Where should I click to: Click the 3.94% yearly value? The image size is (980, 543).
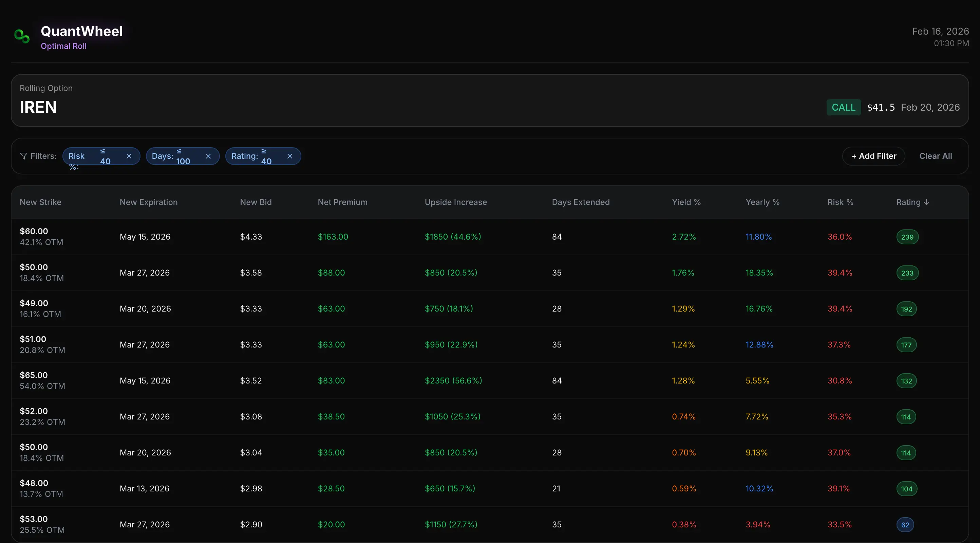pos(758,524)
